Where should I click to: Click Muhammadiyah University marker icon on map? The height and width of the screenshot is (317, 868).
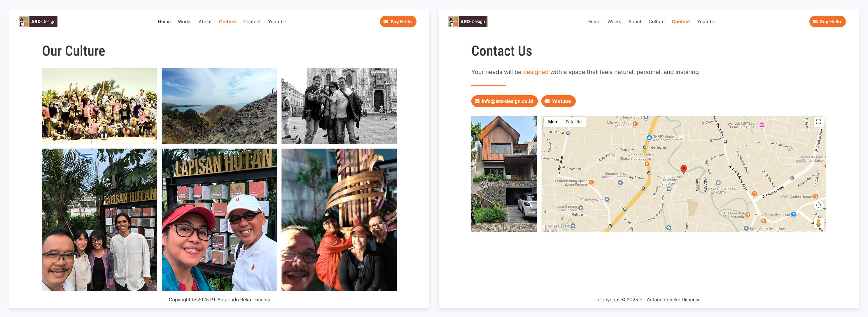(x=669, y=189)
